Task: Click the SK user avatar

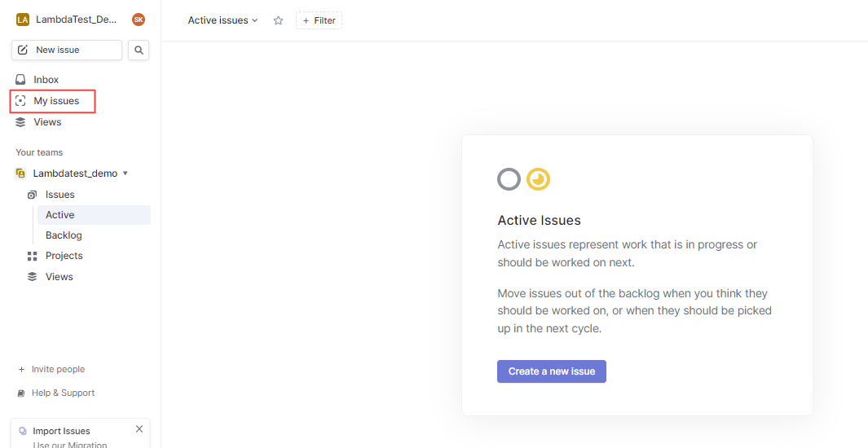Action: [x=139, y=20]
